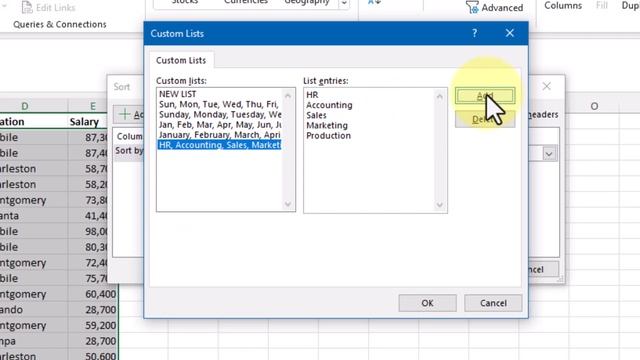Viewport: 640px width, 360px height.
Task: Click the Advanced filter icon in ribbon
Action: (472, 7)
